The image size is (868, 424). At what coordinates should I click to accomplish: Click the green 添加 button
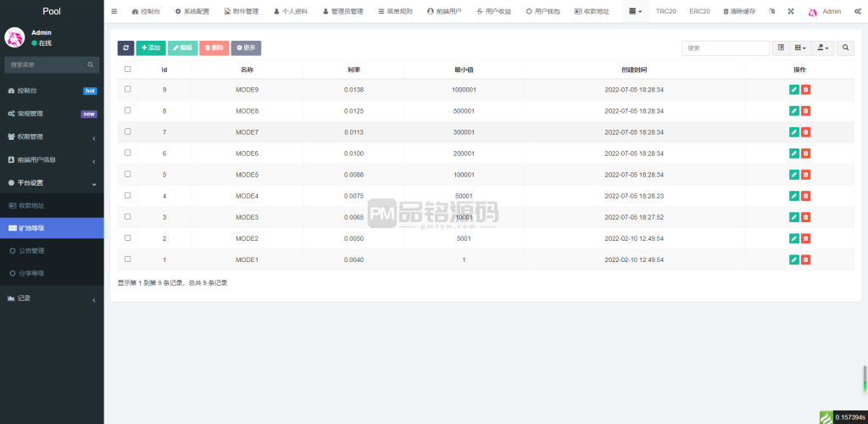pos(151,48)
